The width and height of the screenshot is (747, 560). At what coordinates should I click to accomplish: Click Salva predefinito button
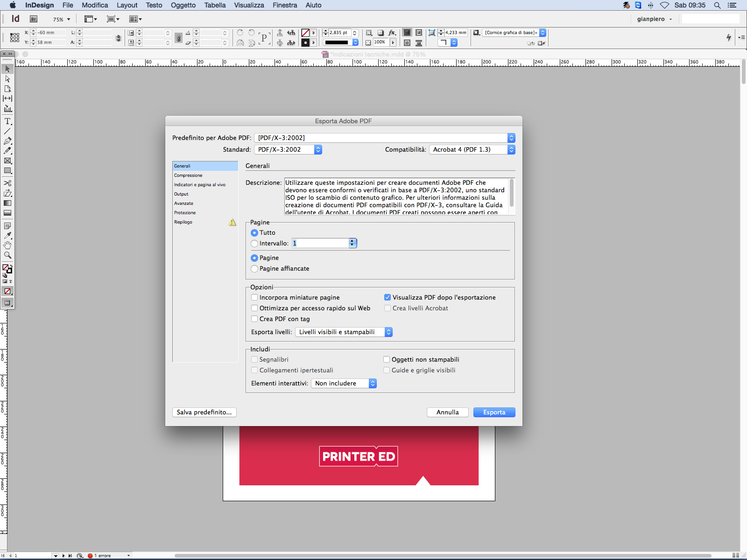click(x=204, y=412)
